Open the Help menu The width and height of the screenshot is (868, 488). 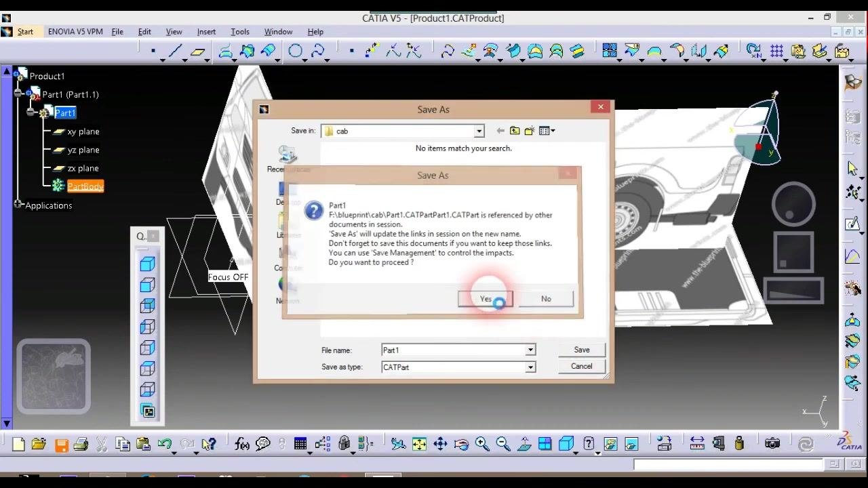pos(315,32)
